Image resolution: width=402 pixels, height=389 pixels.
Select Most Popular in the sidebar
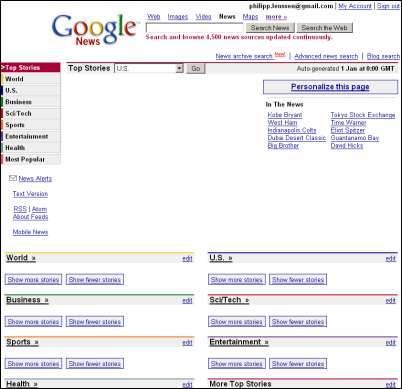tap(30, 159)
